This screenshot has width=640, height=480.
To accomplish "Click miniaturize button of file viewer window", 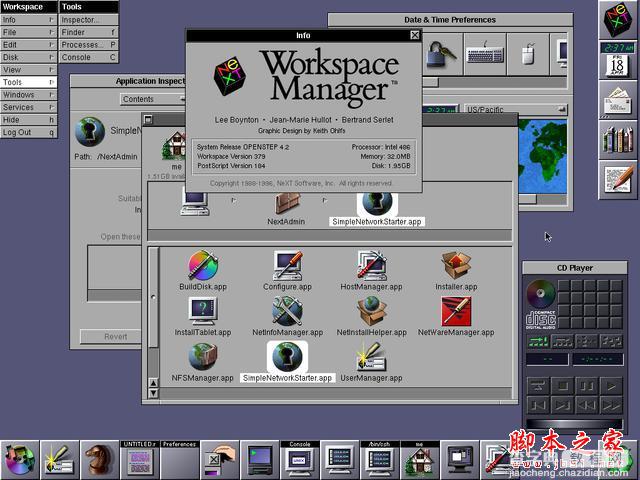I will pos(148,119).
